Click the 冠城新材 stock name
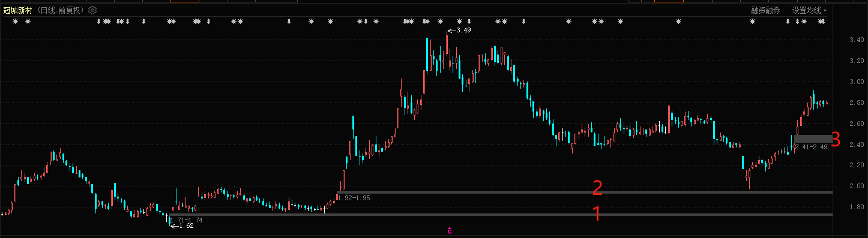 click(17, 10)
